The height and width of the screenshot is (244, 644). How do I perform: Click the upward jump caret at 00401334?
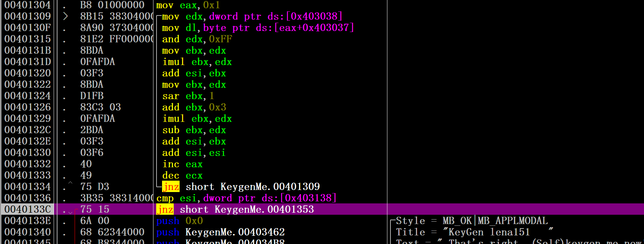tap(70, 183)
